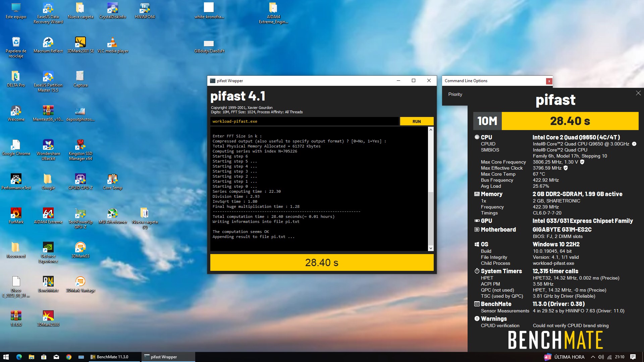Screen dimensions: 644x362
Task: Open AIDA64 Extreme desktop shortcut
Action: click(48, 216)
